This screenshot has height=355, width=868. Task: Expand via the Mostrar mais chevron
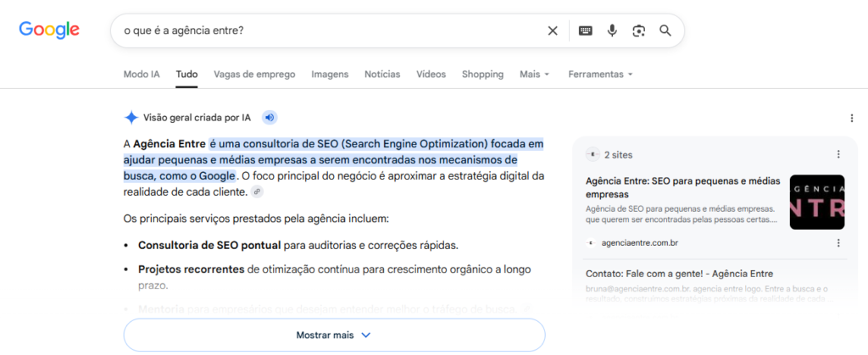[x=365, y=336]
